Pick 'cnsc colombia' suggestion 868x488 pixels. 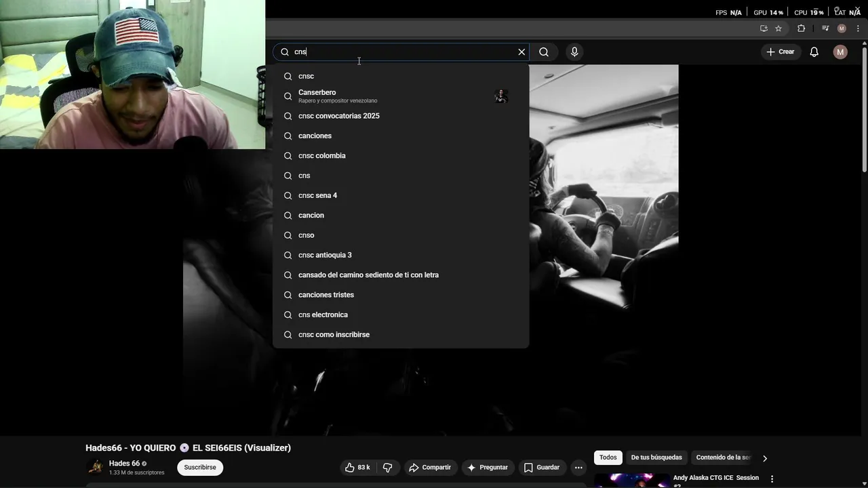click(x=401, y=156)
